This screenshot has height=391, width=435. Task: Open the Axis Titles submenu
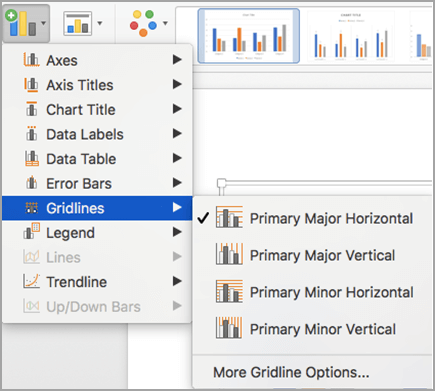point(97,85)
